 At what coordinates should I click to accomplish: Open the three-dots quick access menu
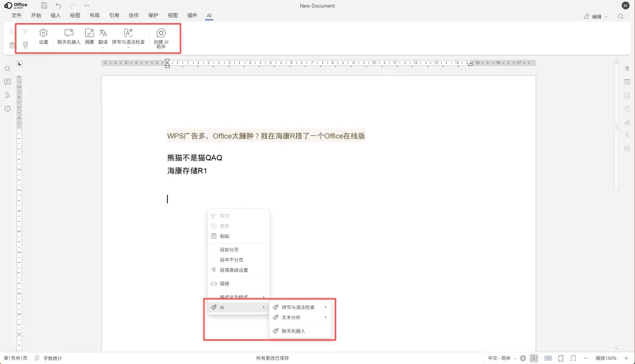pos(86,6)
